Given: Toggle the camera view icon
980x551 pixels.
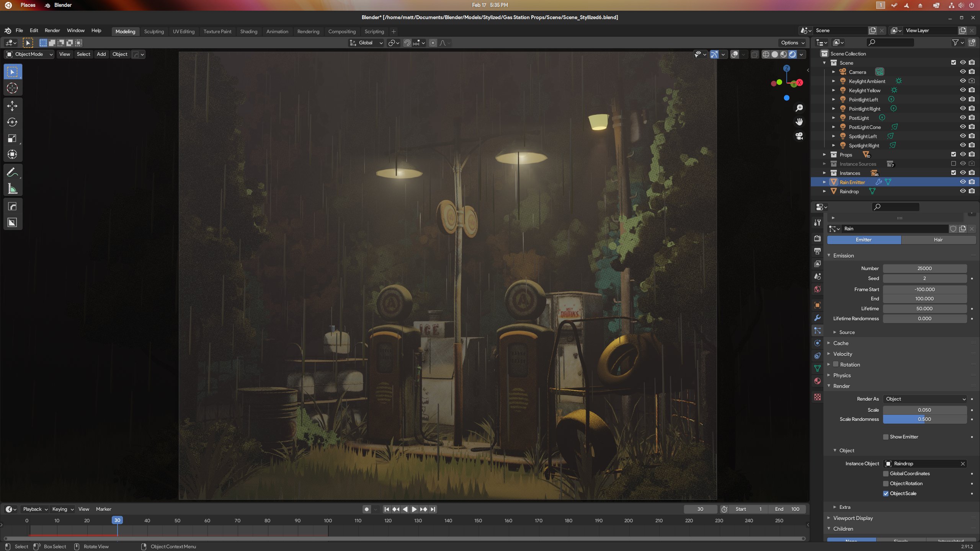Looking at the screenshot, I should coord(799,136).
